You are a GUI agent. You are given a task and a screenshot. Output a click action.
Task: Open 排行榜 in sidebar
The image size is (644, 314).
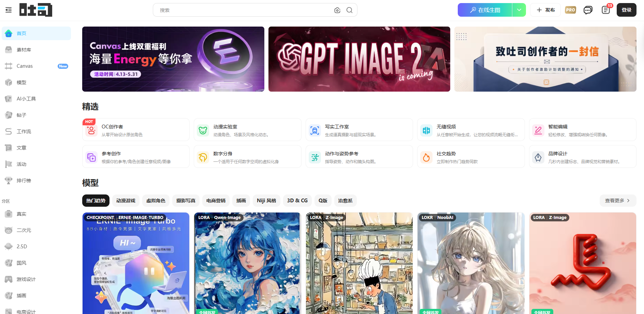coord(36,180)
